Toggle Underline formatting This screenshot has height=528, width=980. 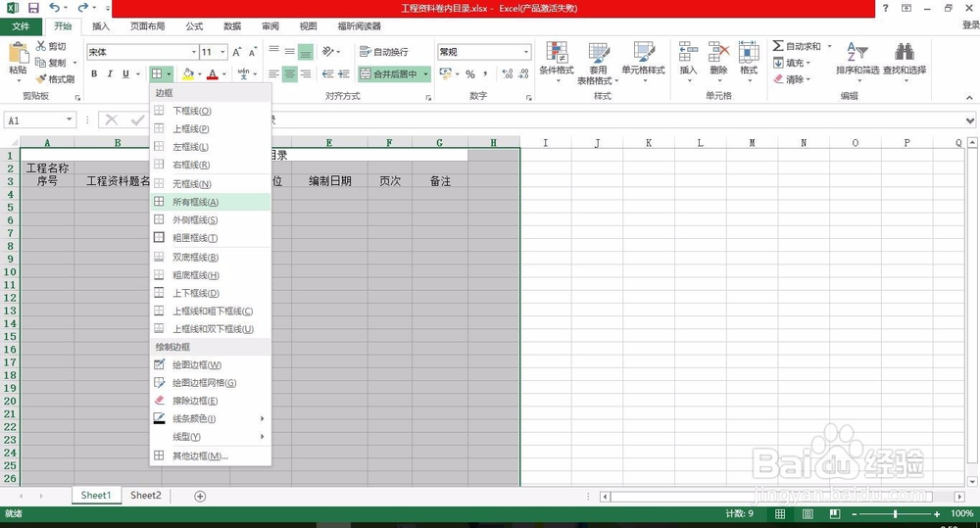125,73
